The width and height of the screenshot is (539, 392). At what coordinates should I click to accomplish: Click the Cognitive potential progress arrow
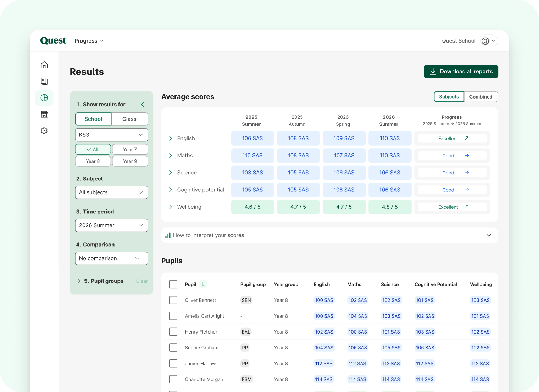coord(467,190)
